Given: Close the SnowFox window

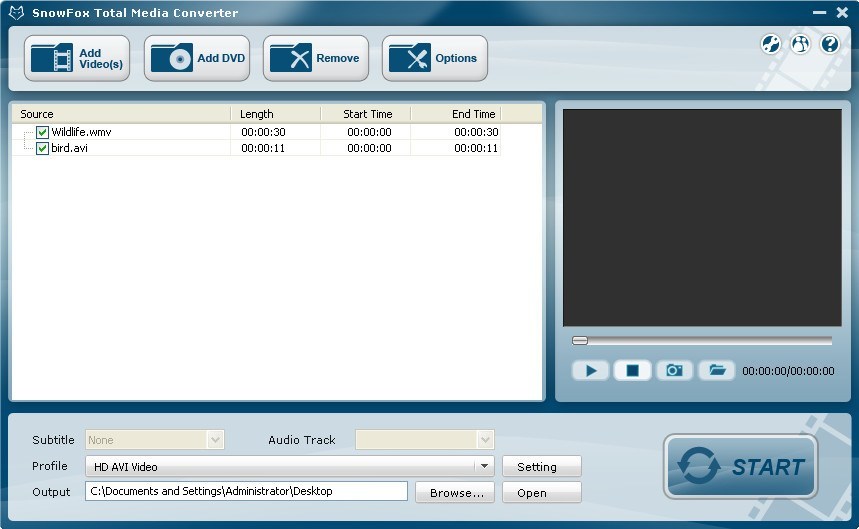Looking at the screenshot, I should pyautogui.click(x=842, y=12).
